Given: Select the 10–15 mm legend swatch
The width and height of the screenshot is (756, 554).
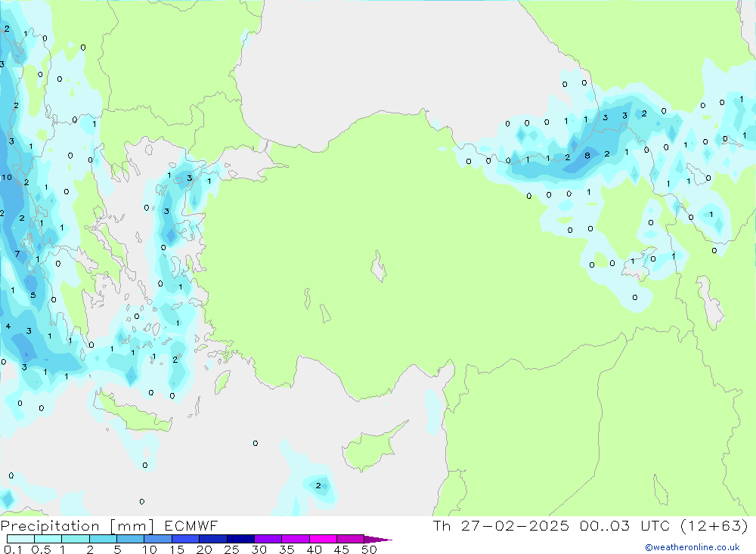Looking at the screenshot, I should (x=158, y=539).
